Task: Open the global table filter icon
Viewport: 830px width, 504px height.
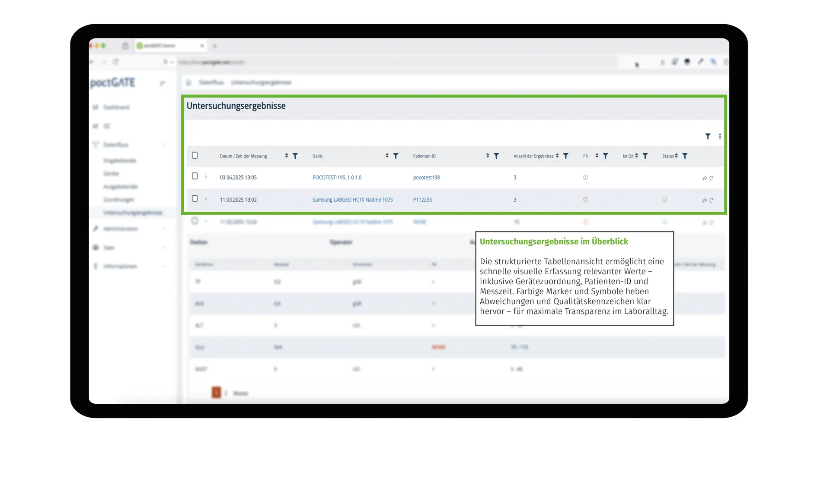Action: pyautogui.click(x=708, y=136)
